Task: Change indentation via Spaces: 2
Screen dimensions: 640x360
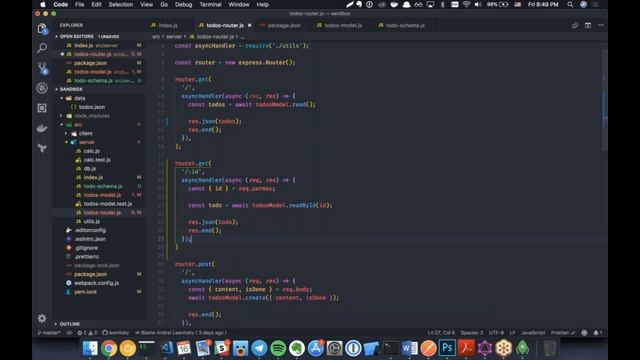Action: [x=472, y=333]
